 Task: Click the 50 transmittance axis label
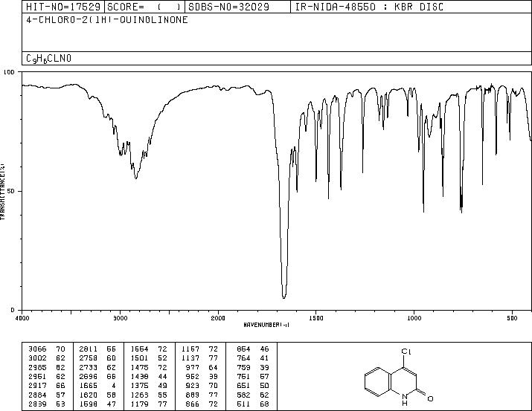point(11,191)
